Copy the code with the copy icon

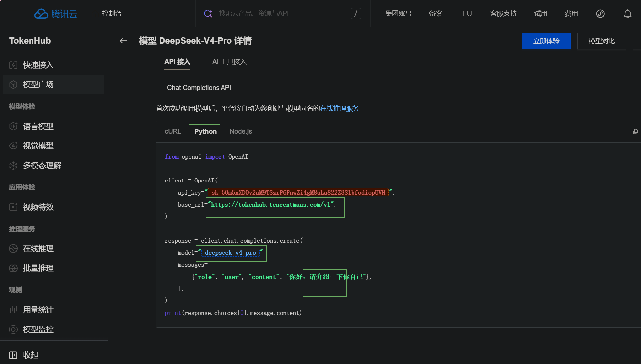(x=635, y=132)
